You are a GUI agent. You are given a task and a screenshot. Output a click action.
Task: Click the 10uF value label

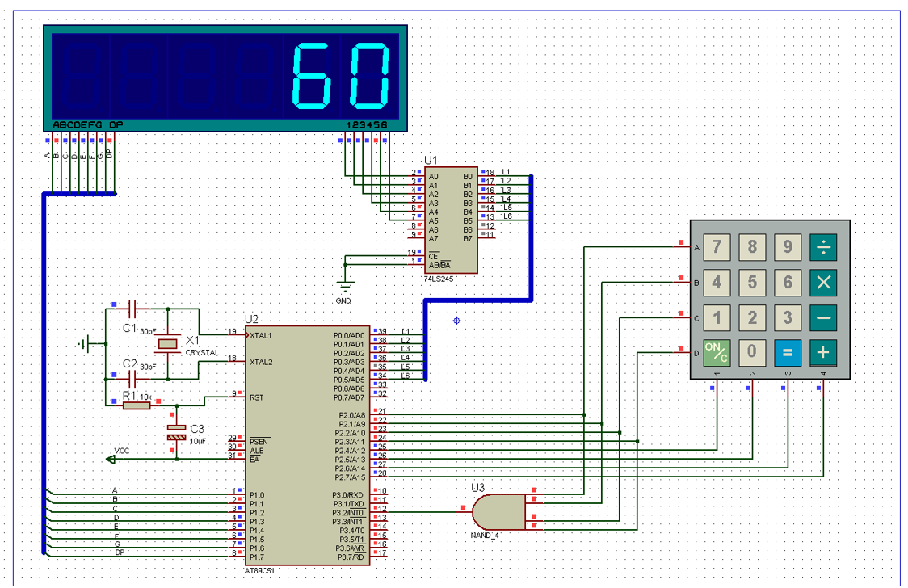(197, 441)
